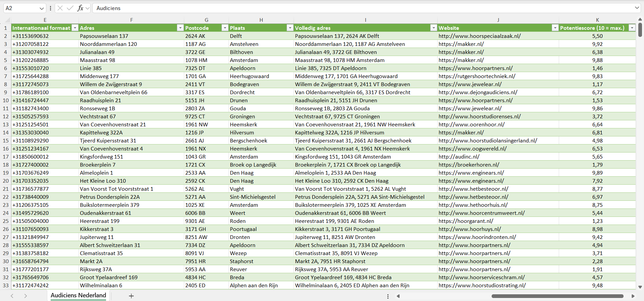Image resolution: width=644 pixels, height=301 pixels.
Task: Open the Postcode column filter dropdown
Action: tap(225, 28)
